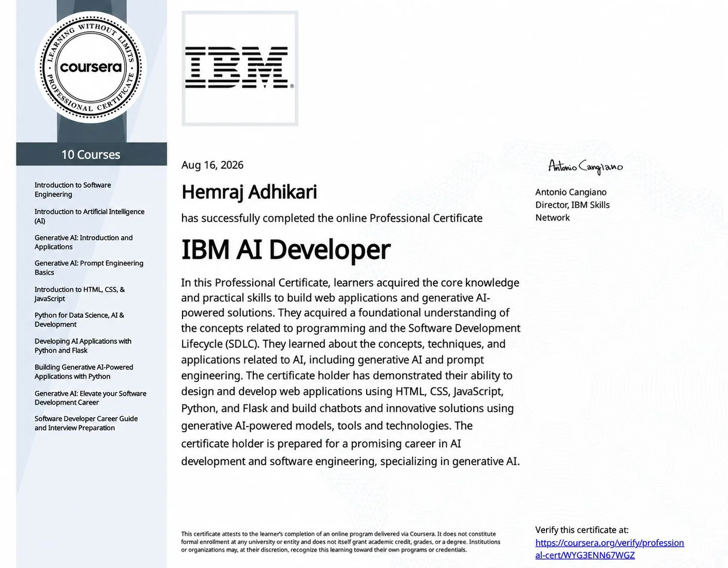This screenshot has height=568, width=728.
Task: Click the Coursera Professional Certificate seal
Action: pos(91,68)
